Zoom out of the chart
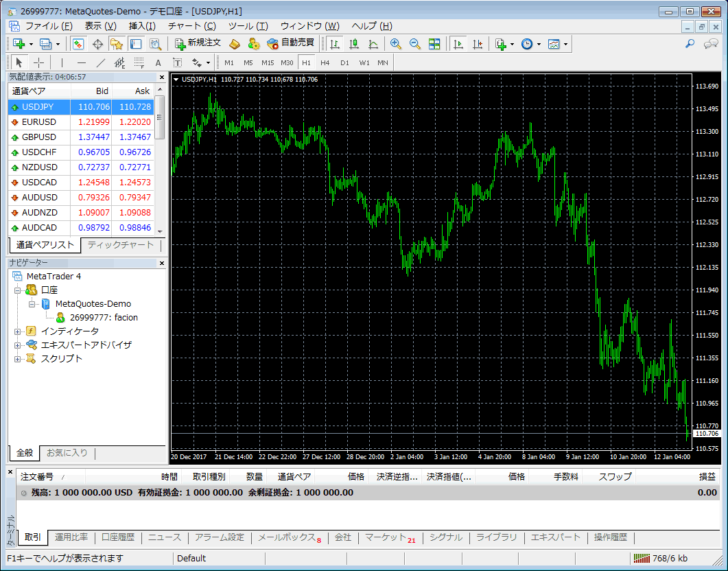This screenshot has width=728, height=571. coord(415,44)
